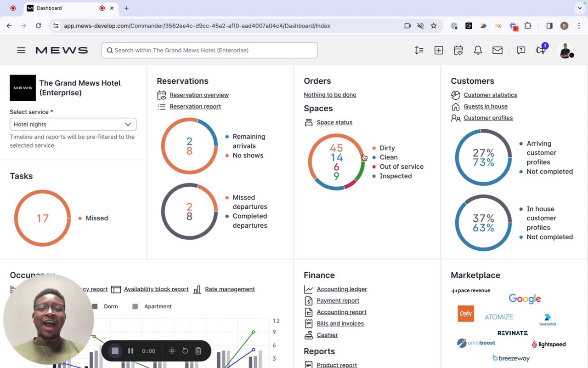Open Customer statistics link
The height and width of the screenshot is (368, 588).
click(490, 95)
